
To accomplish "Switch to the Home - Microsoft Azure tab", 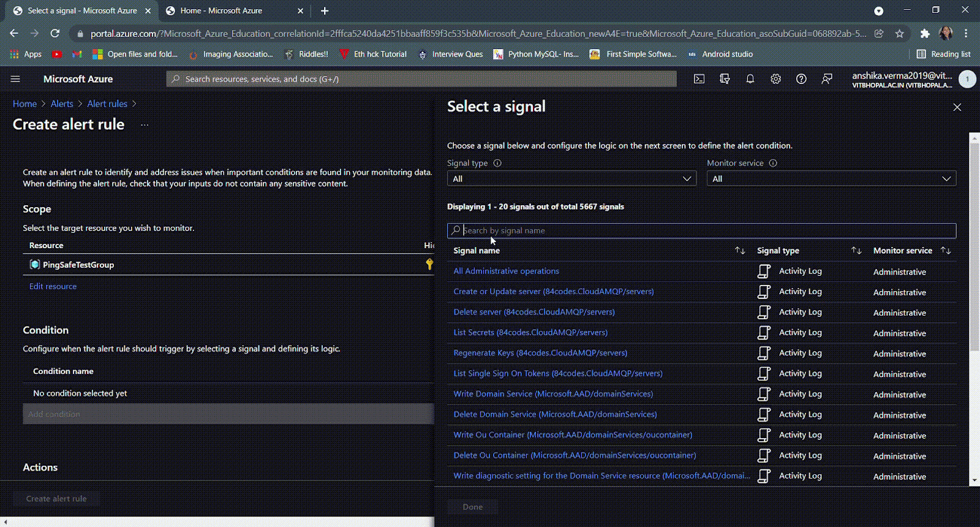I will [221, 11].
